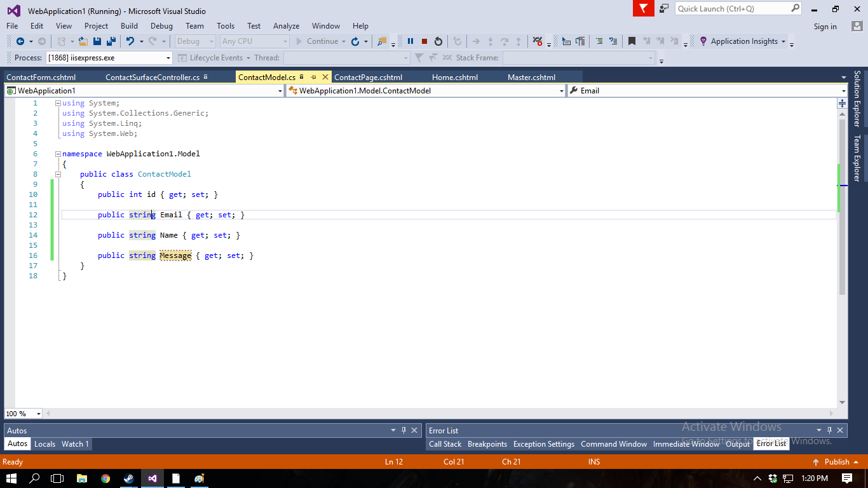Image resolution: width=868 pixels, height=488 pixels.
Task: Toggle bookmark using the bookmark icon
Action: (x=632, y=41)
